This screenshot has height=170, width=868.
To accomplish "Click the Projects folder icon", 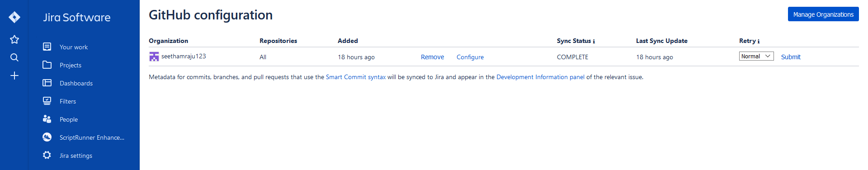I will 47,65.
